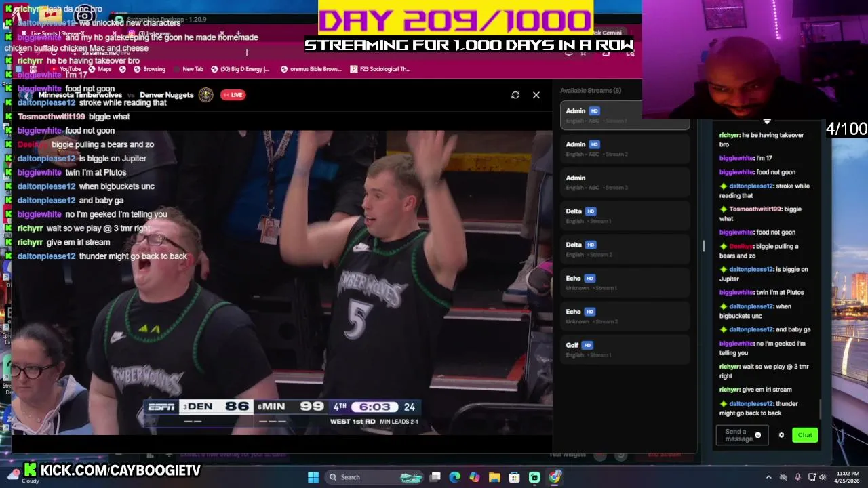Open chat settings gear icon
Screen dimensions: 868x488
781,435
